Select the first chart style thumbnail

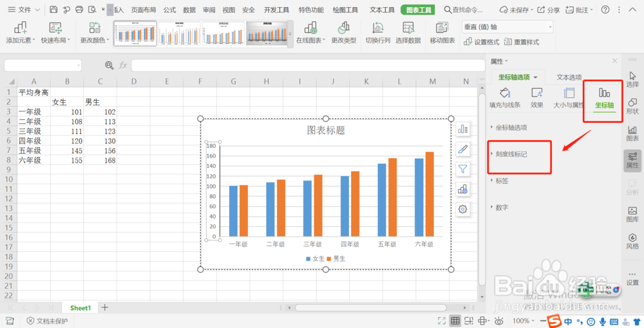click(135, 33)
